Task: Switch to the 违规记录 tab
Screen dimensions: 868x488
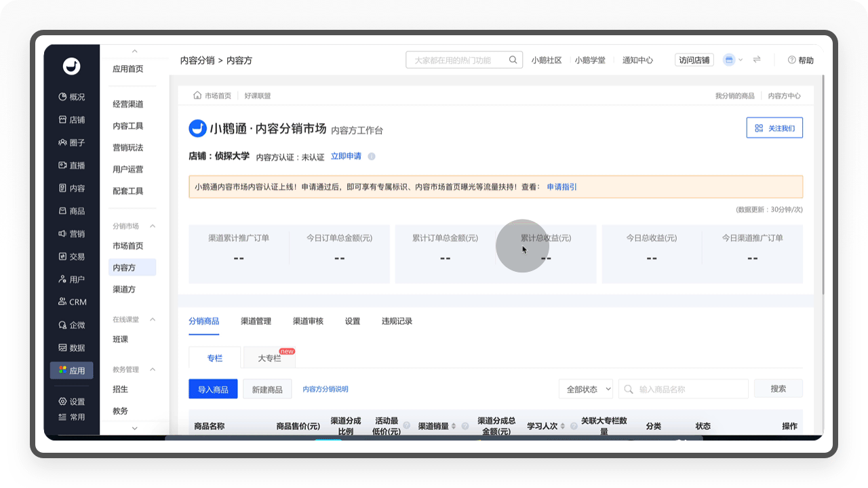Action: tap(397, 321)
